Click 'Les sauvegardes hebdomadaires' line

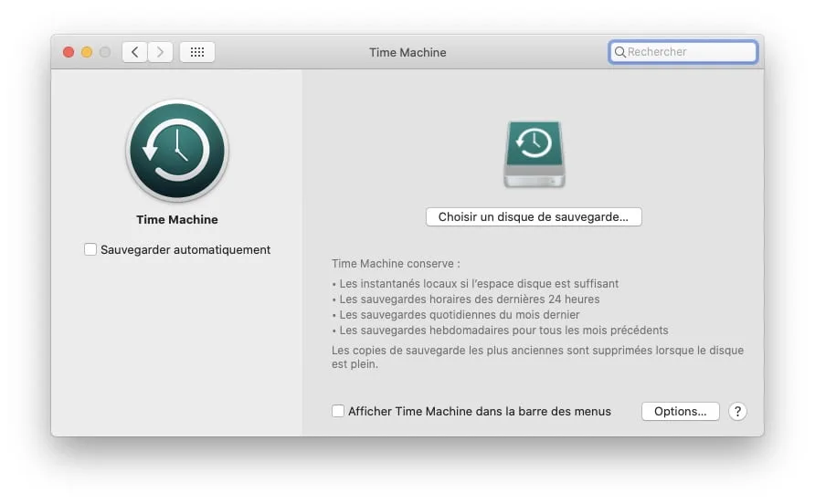pos(500,331)
